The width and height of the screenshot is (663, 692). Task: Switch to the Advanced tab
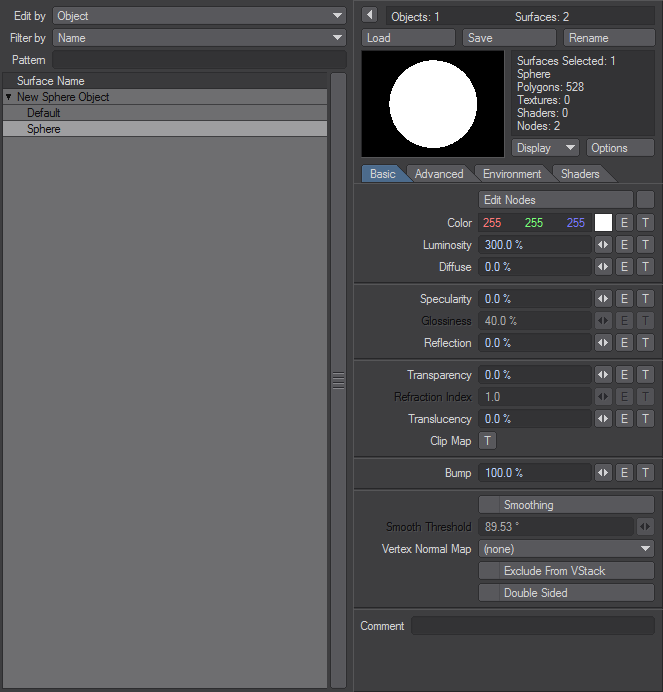(x=439, y=174)
